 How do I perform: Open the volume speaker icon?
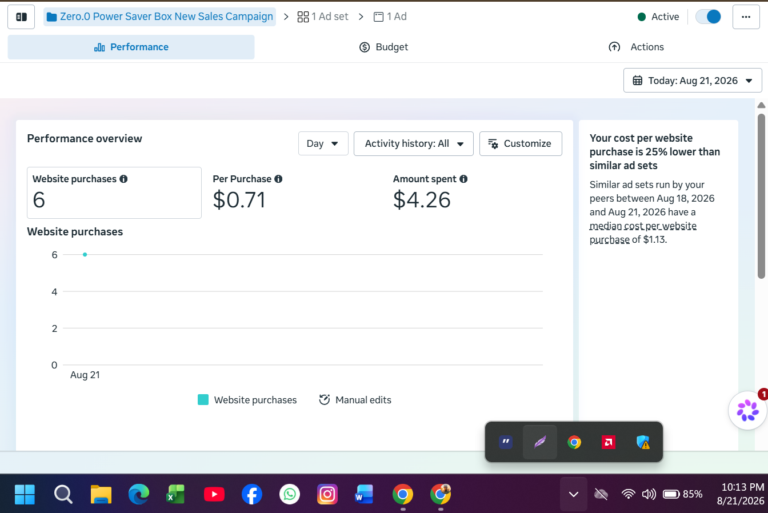point(648,494)
